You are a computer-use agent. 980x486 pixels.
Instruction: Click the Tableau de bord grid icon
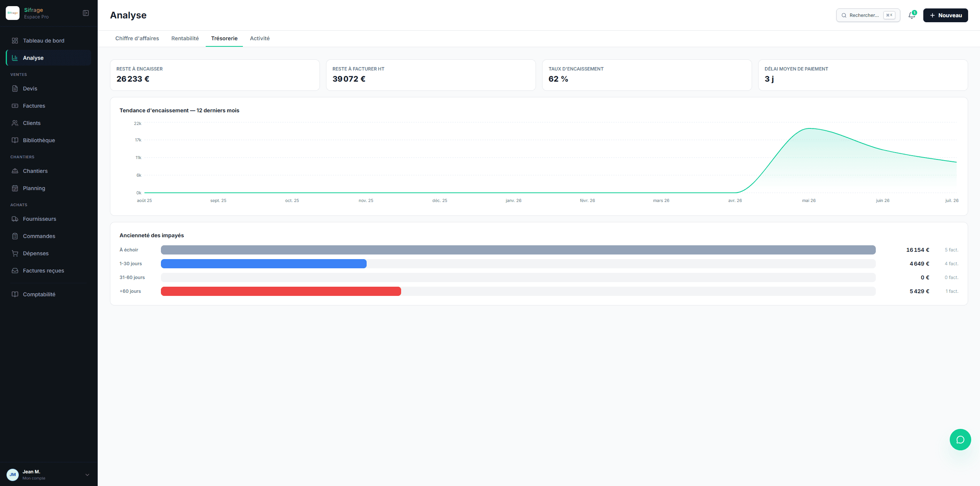15,41
